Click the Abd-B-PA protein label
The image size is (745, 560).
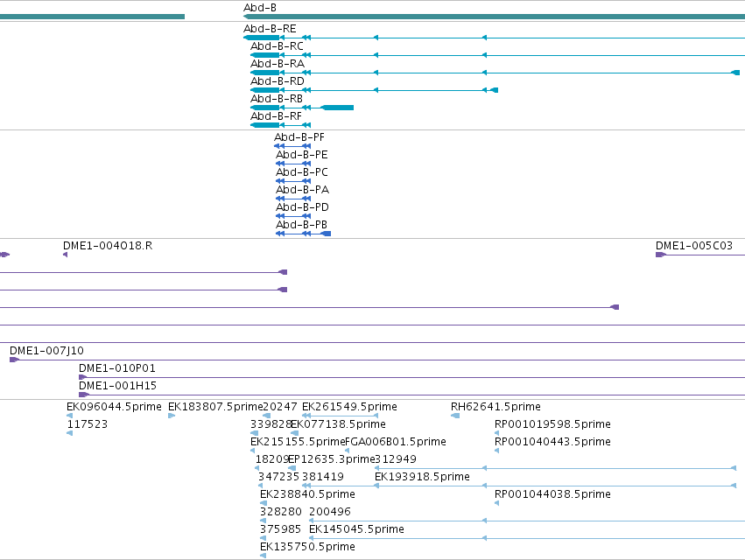click(303, 190)
